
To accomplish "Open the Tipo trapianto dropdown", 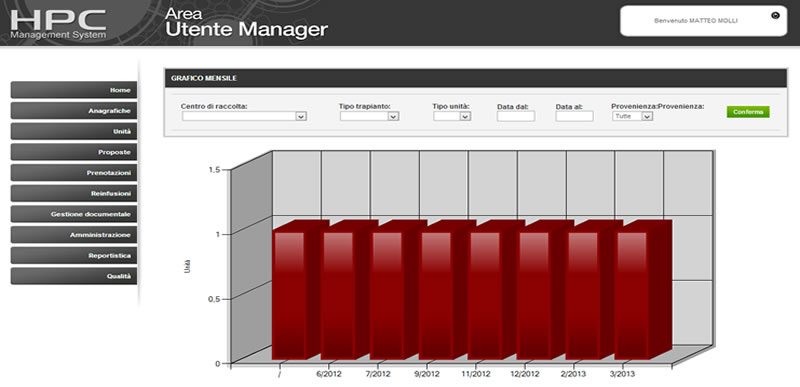I will point(369,116).
